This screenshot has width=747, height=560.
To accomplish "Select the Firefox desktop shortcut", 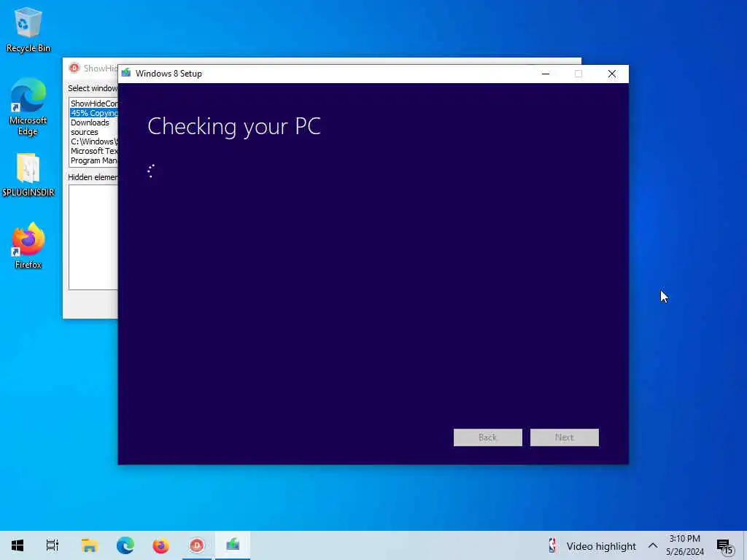I will coord(28,246).
